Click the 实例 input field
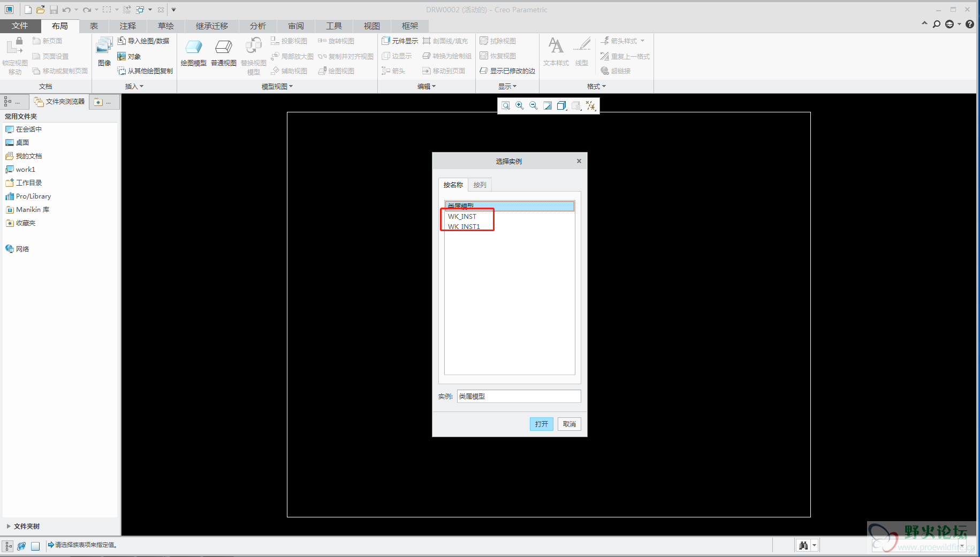 click(519, 396)
